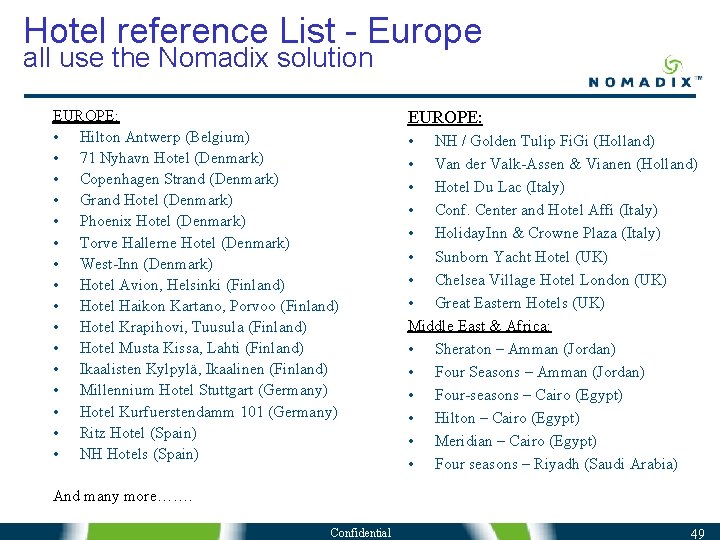Select subtitle 'all use the Nomadix solution'
The width and height of the screenshot is (720, 540).
click(x=198, y=58)
